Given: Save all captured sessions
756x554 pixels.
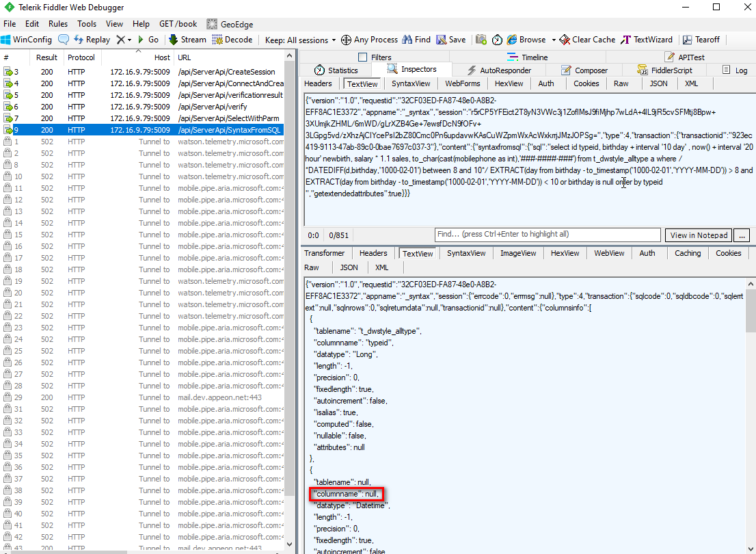Looking at the screenshot, I should (450, 39).
